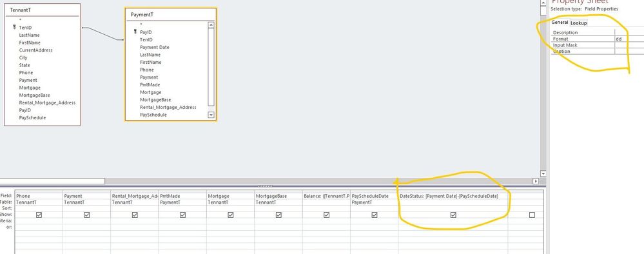Select Phone field in PaymentT
Image resolution: width=644 pixels, height=254 pixels.
tap(146, 70)
